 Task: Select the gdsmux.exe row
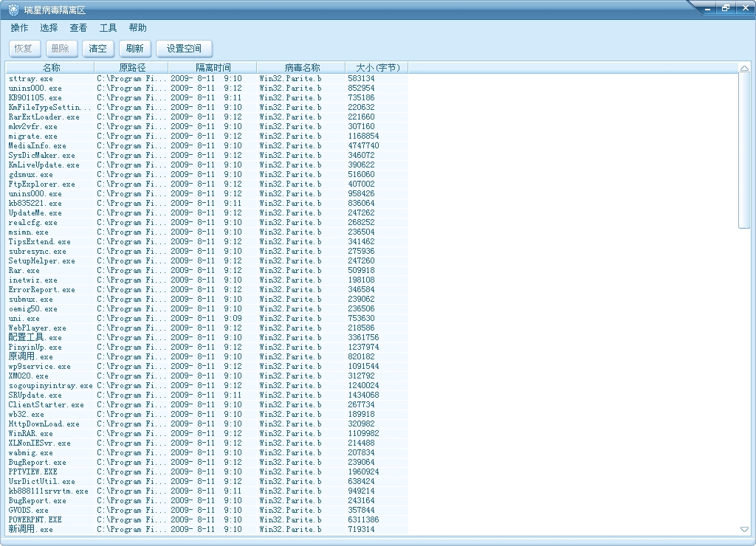click(x=207, y=174)
